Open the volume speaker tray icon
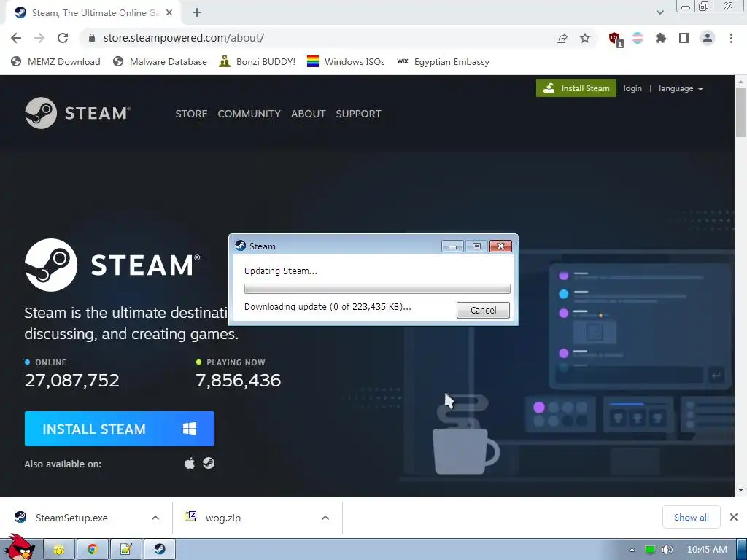 pyautogui.click(x=667, y=550)
